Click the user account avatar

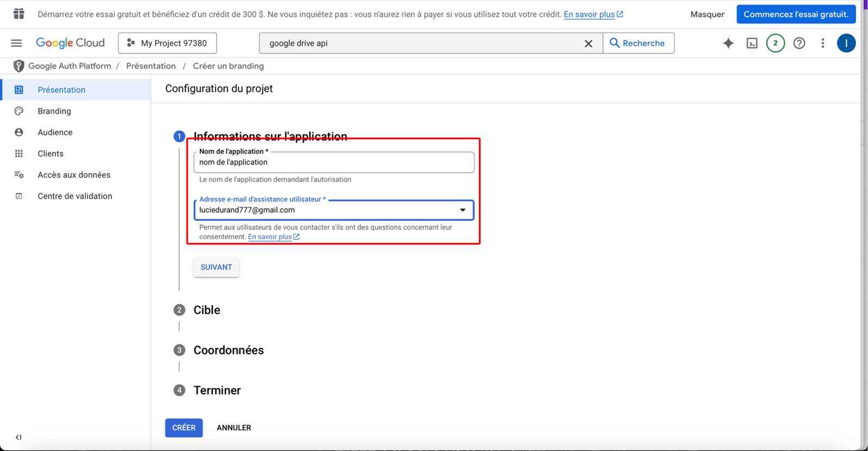tap(846, 43)
